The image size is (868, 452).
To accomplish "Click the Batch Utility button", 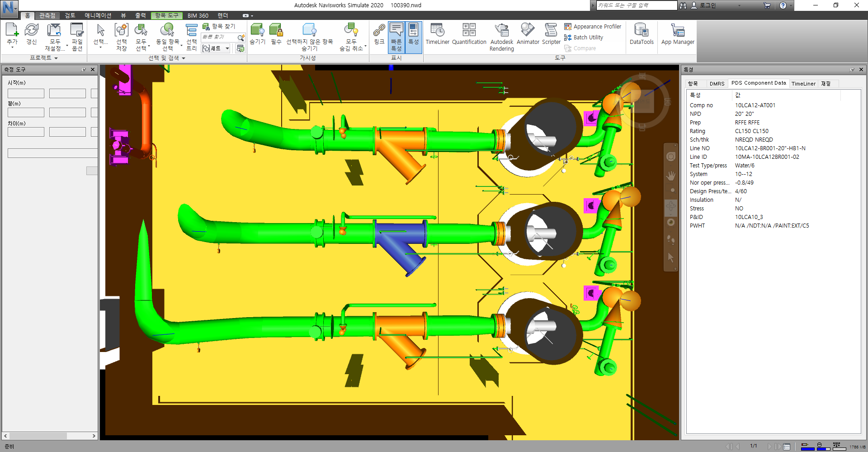I will pyautogui.click(x=588, y=38).
